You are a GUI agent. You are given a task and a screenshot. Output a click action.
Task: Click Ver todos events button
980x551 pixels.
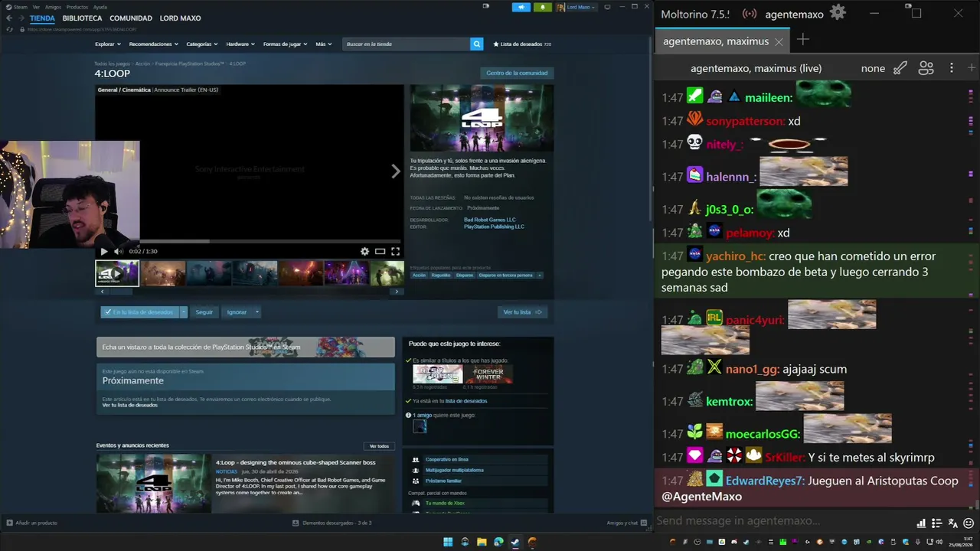(379, 446)
